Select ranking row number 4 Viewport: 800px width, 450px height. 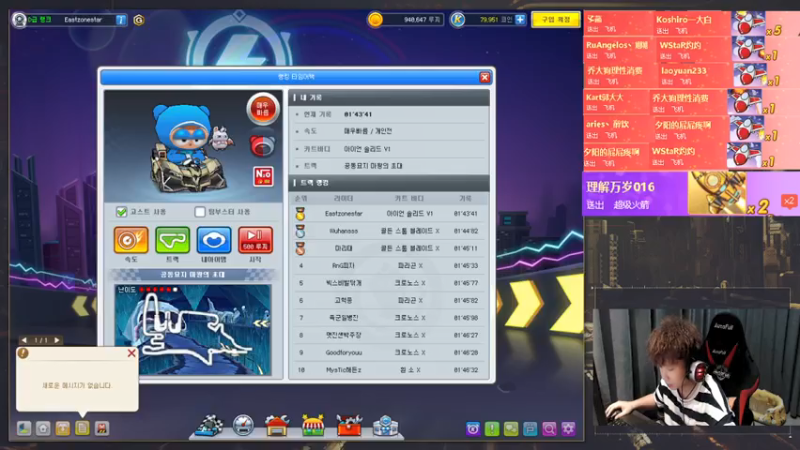tap(389, 265)
